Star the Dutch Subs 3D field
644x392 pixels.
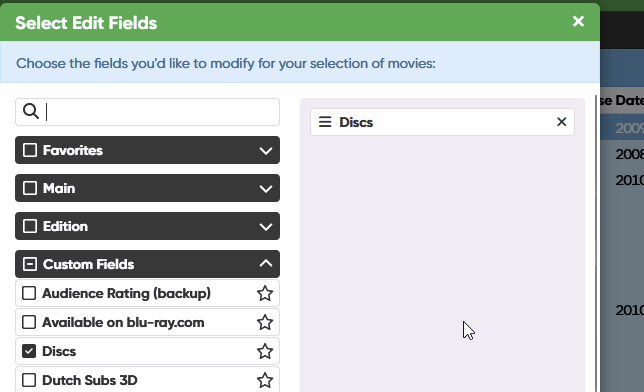265,380
